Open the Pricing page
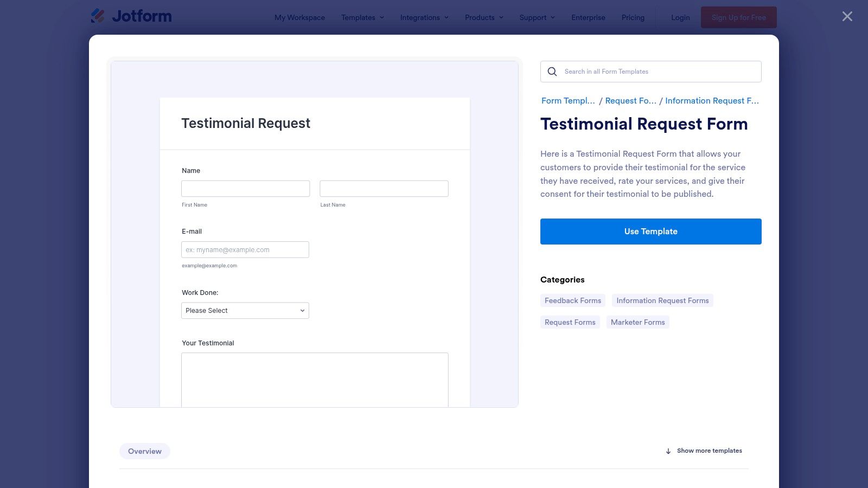This screenshot has height=488, width=868. (x=633, y=17)
